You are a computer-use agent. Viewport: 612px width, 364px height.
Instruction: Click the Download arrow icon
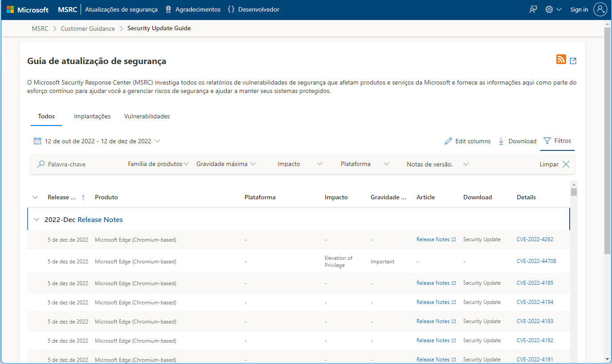point(501,141)
